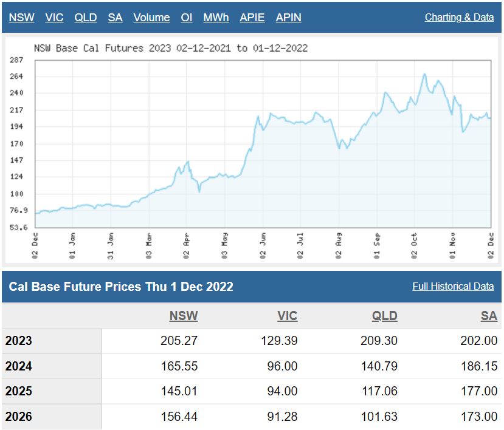Screen dimensions: 504x430
Task: Open the Charting & Data link
Action: [x=459, y=18]
